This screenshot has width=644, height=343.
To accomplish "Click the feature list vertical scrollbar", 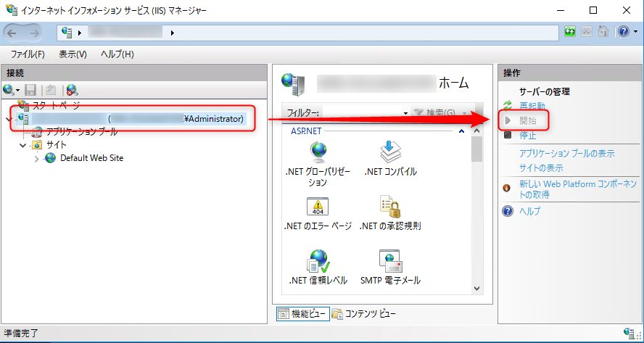I will pos(476,218).
